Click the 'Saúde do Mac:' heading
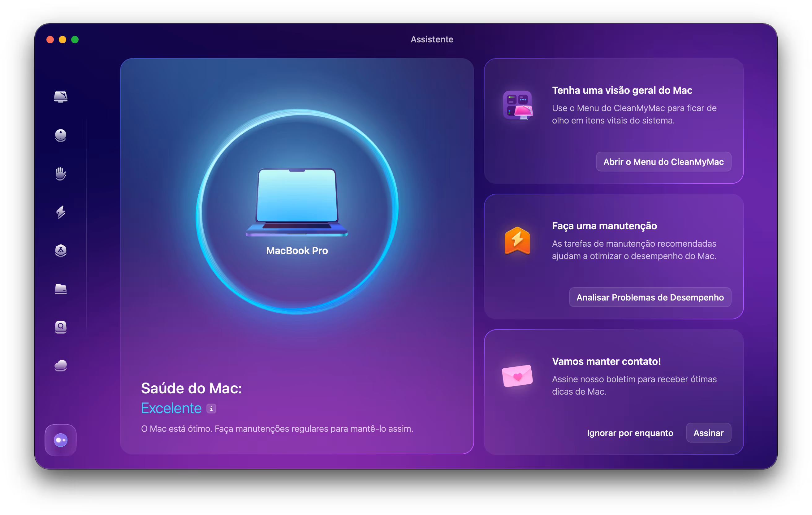Viewport: 812px width, 515px height. point(191,388)
